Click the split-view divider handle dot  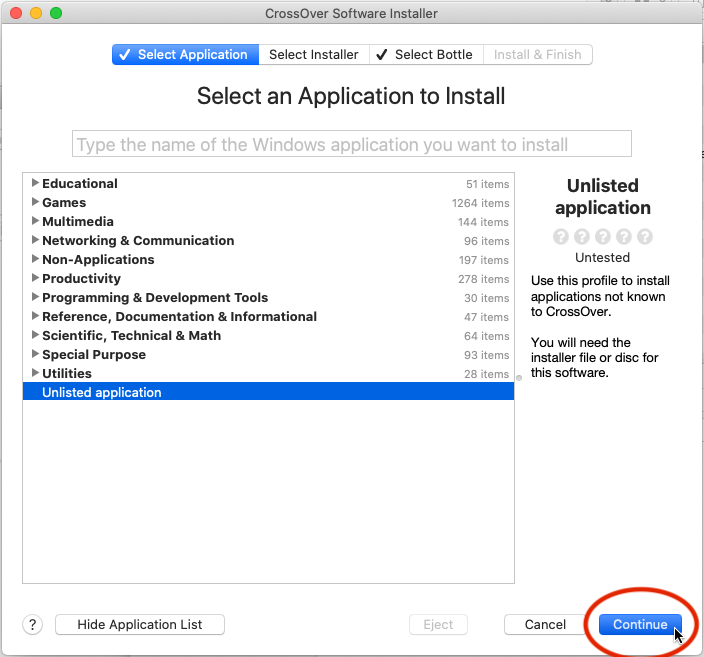click(519, 378)
